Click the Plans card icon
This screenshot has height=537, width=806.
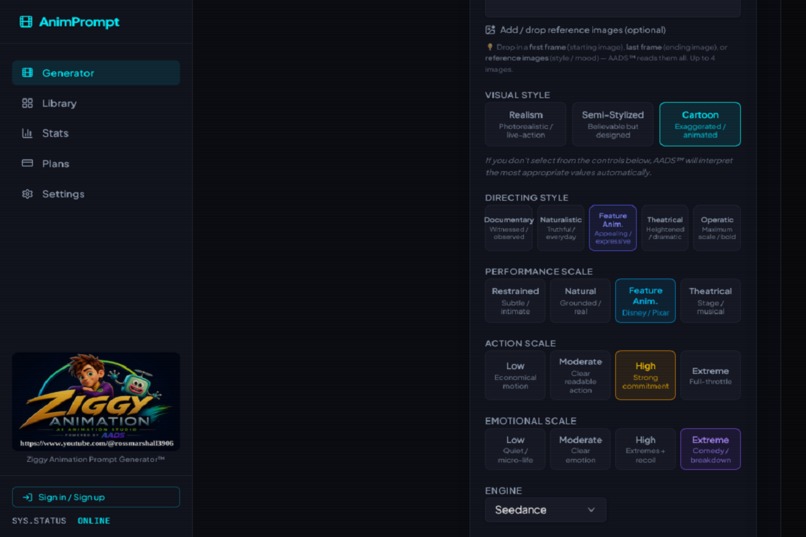27,163
